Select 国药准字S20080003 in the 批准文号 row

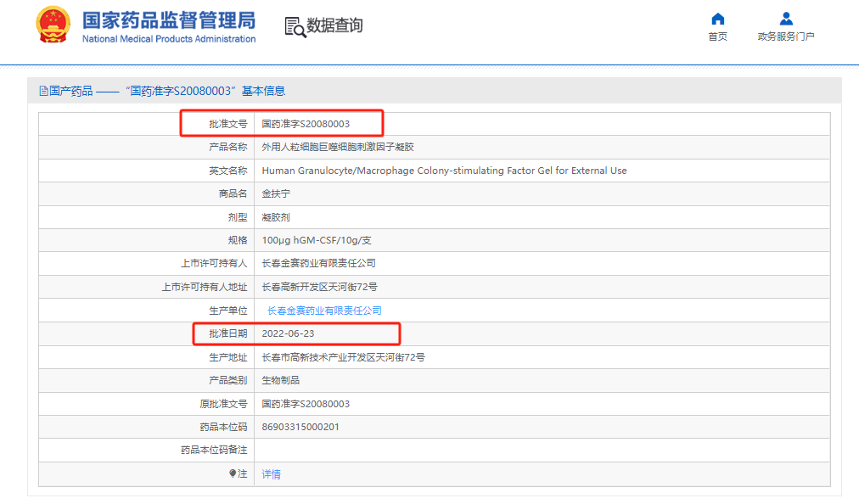point(306,124)
